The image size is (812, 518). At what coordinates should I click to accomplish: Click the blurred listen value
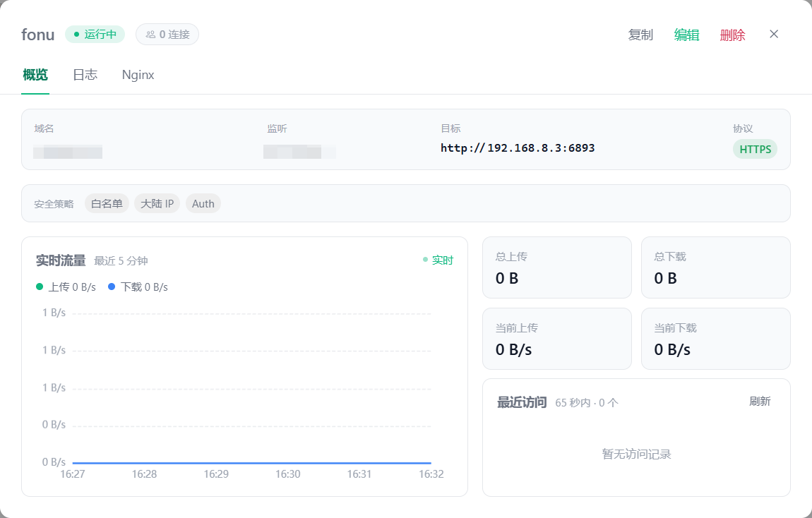coord(299,152)
